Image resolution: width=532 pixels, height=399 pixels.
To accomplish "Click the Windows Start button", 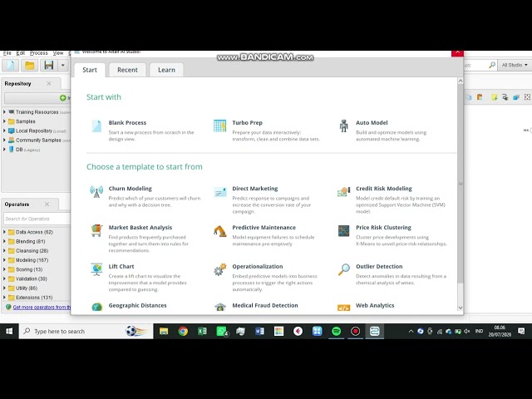I will (9, 331).
